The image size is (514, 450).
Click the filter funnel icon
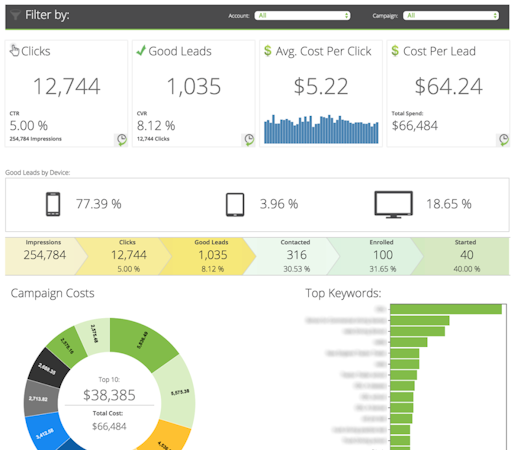coord(15,15)
